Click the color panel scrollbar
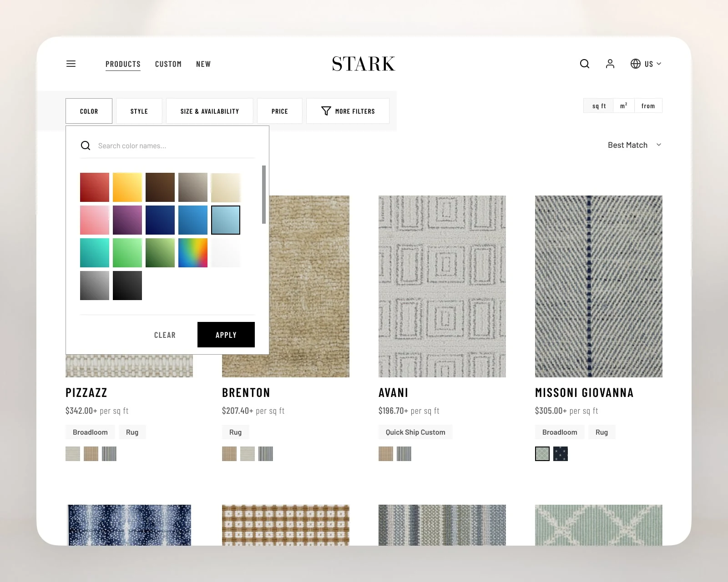728x582 pixels. [x=264, y=195]
